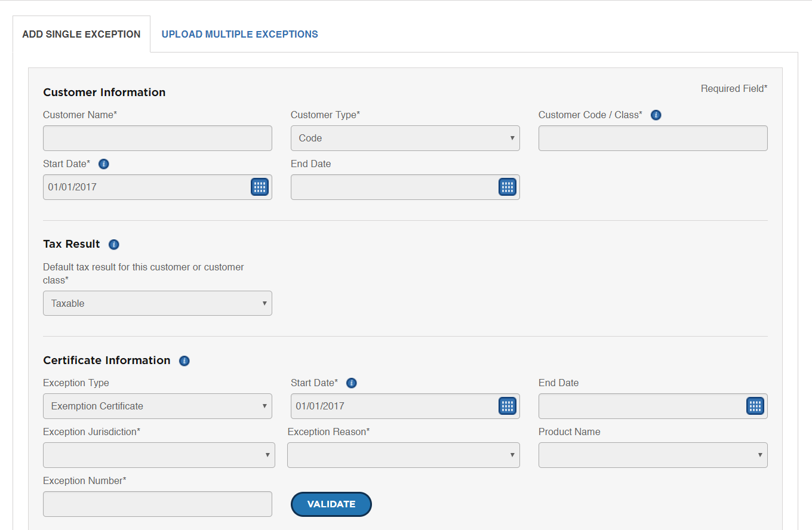Click info icon beside Customer Code / Class
812x530 pixels.
[x=656, y=115]
